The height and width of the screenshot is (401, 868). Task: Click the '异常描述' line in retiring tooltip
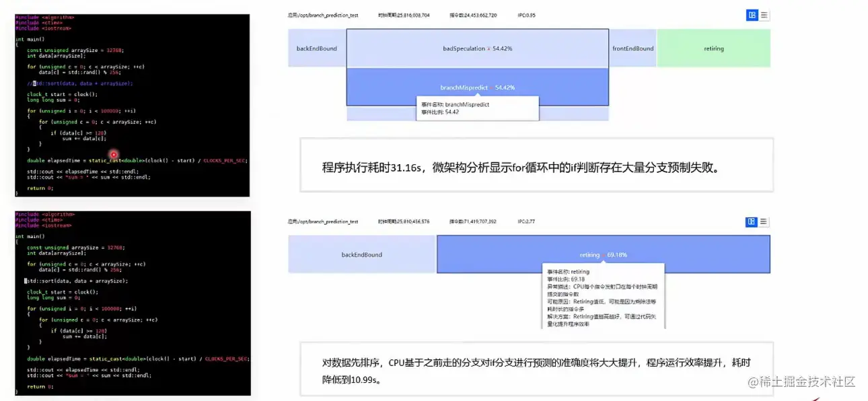(604, 290)
